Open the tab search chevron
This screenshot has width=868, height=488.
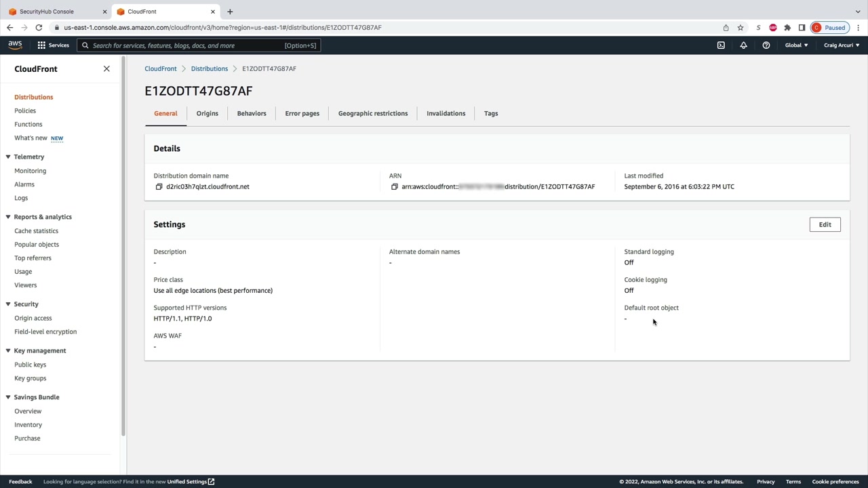858,12
